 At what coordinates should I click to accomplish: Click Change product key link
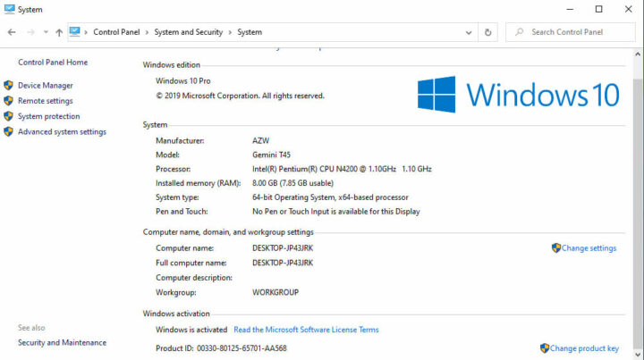click(x=584, y=348)
